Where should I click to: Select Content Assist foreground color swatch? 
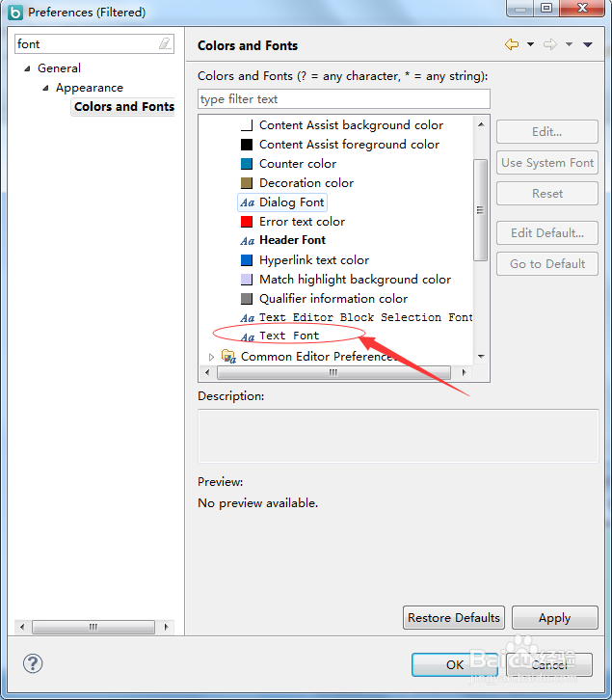pos(247,145)
